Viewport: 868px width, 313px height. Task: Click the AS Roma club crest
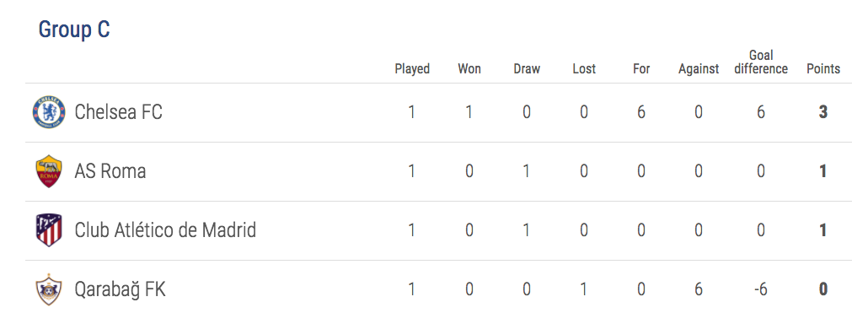tap(49, 171)
